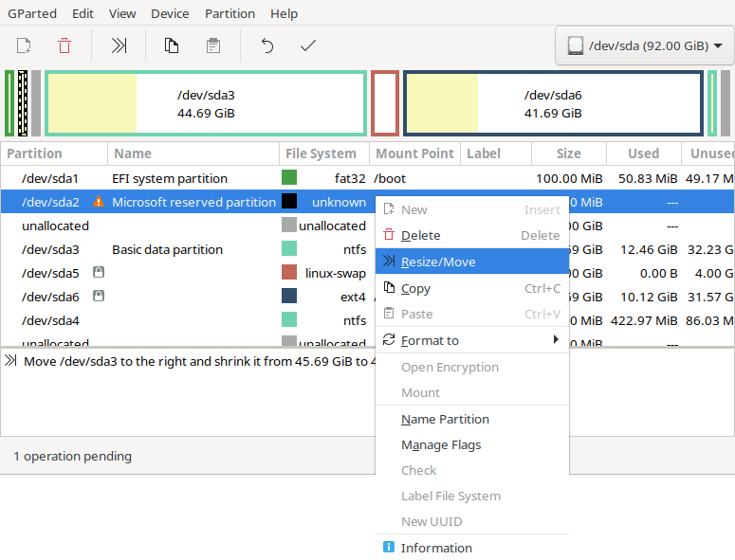Undo the last pending operation
The height and width of the screenshot is (560, 735).
267,45
